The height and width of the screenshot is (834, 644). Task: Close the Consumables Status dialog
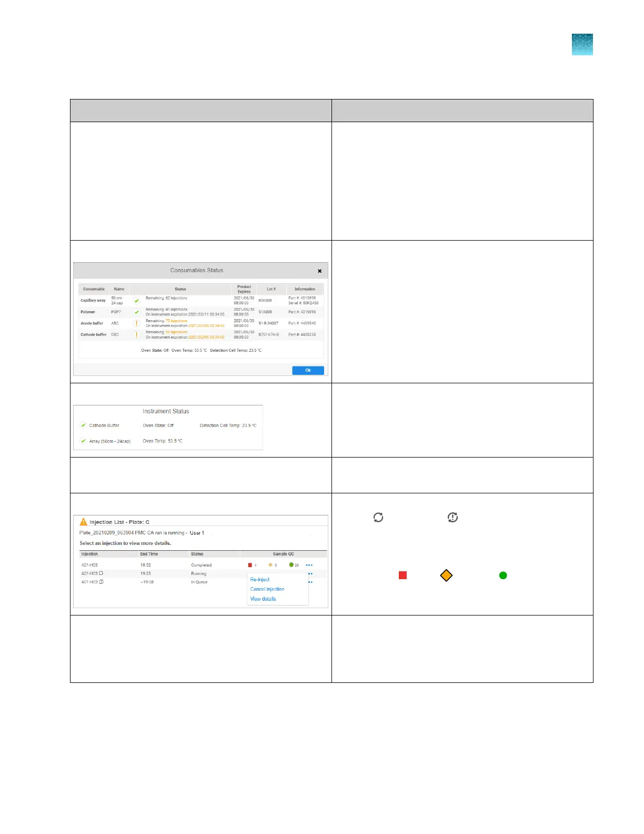(x=319, y=271)
